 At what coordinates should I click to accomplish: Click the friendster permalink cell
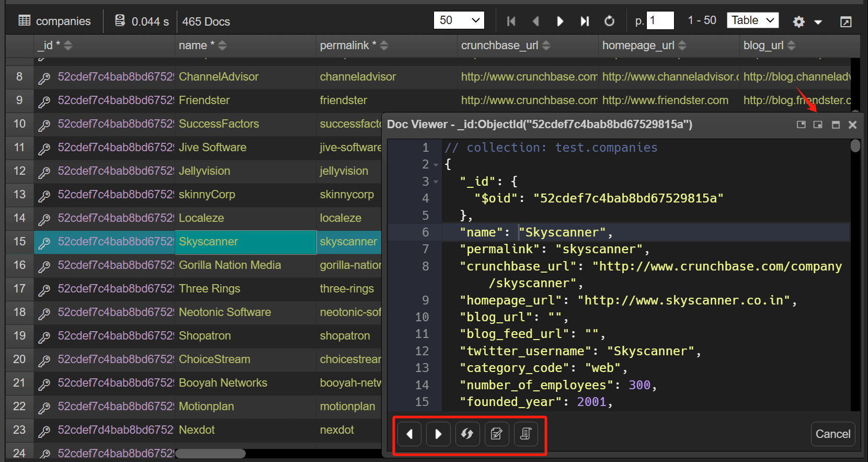point(387,100)
